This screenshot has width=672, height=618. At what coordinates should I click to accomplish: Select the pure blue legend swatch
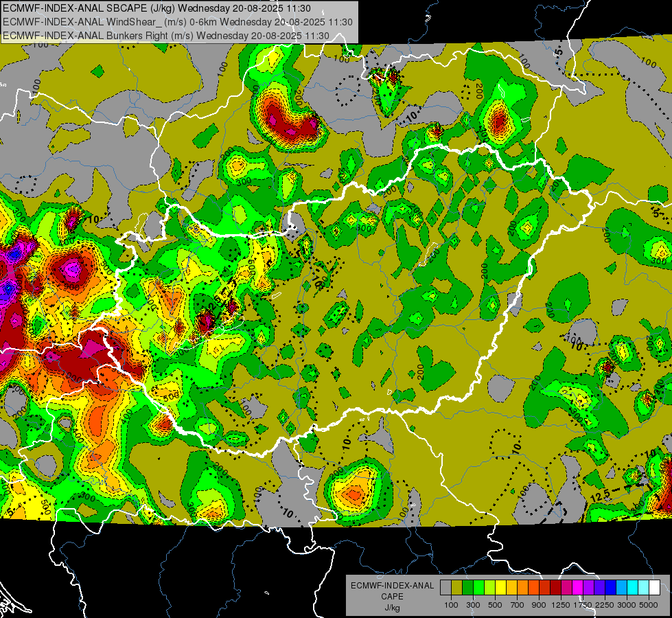611,588
